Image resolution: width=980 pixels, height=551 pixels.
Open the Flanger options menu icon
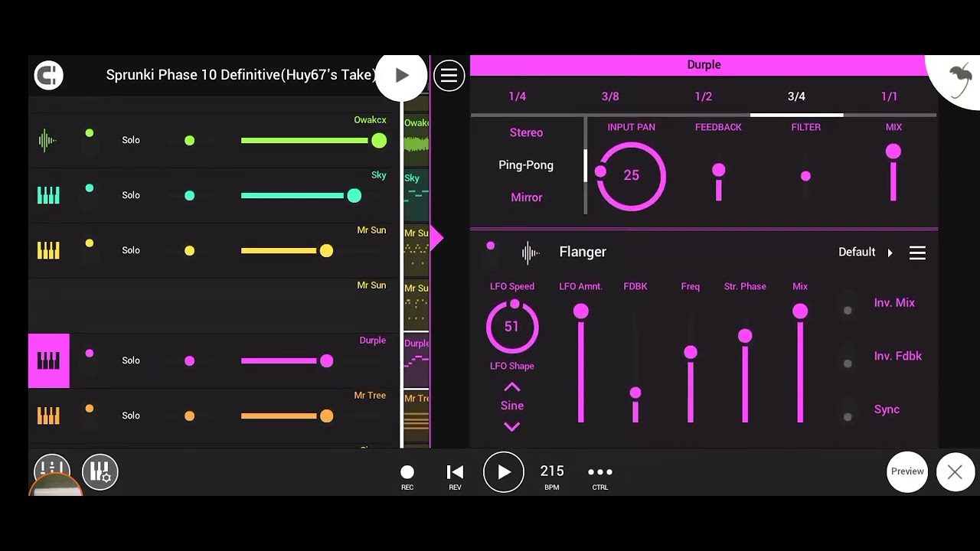[917, 253]
